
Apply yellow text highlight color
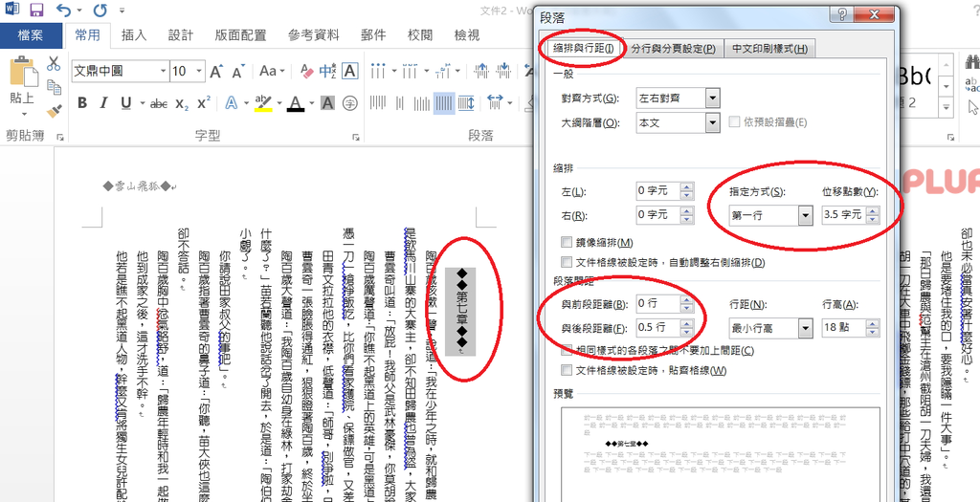pyautogui.click(x=264, y=103)
